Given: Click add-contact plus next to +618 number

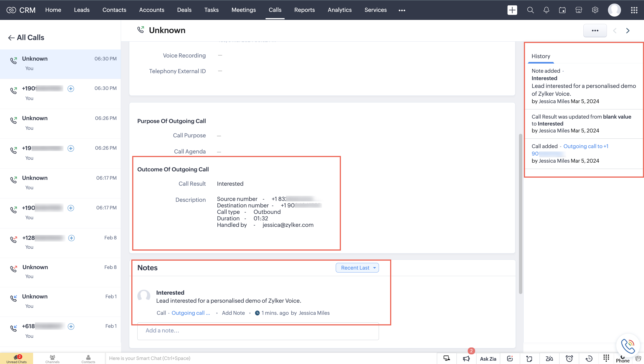Looking at the screenshot, I should [71, 326].
